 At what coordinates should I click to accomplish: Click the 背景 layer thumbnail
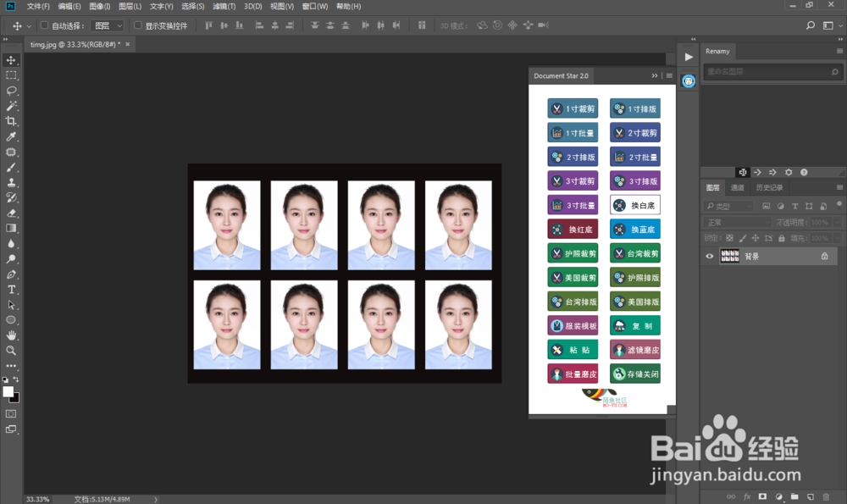pyautogui.click(x=729, y=255)
